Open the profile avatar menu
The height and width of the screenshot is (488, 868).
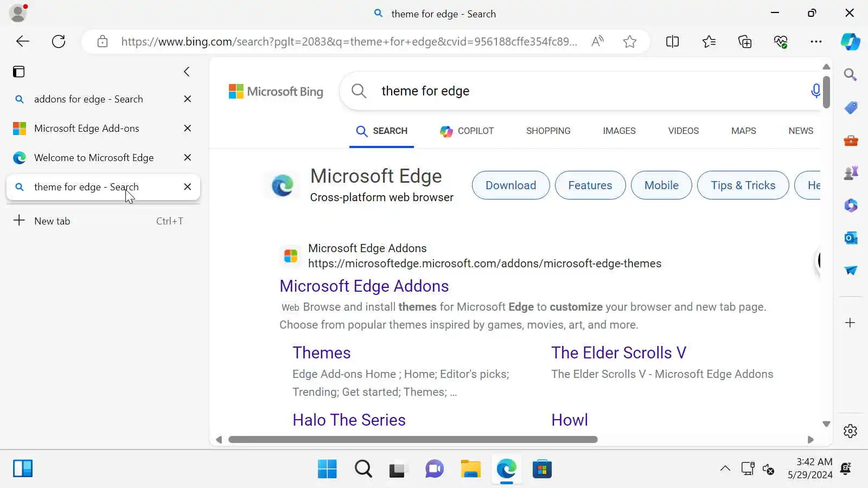coord(18,13)
